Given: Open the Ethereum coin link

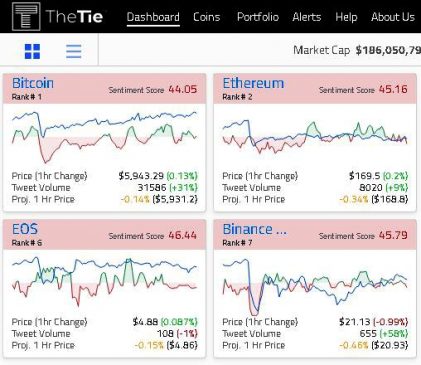Looking at the screenshot, I should (253, 83).
